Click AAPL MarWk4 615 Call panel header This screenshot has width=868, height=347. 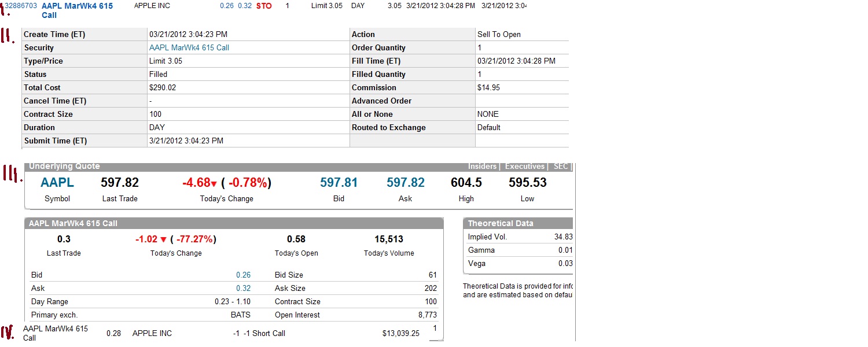(x=234, y=223)
